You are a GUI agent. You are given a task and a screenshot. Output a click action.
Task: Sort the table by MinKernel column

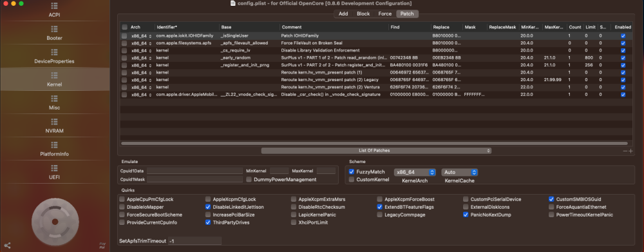(x=530, y=27)
